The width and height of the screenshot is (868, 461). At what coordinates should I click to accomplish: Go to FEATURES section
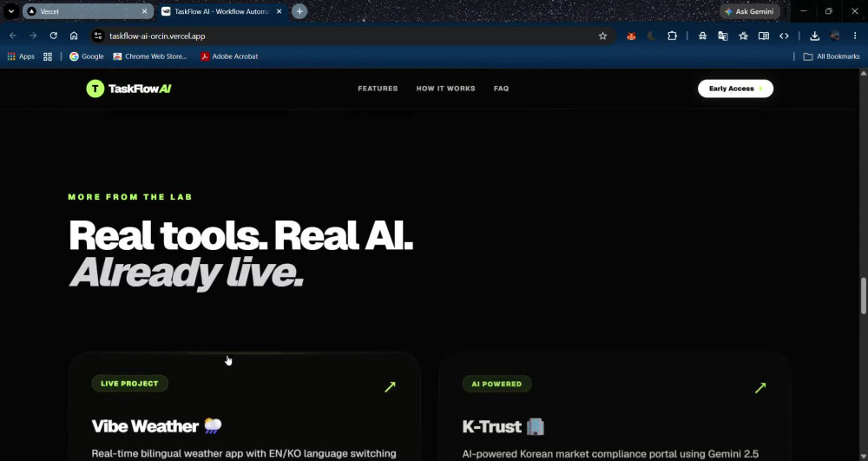coord(378,89)
